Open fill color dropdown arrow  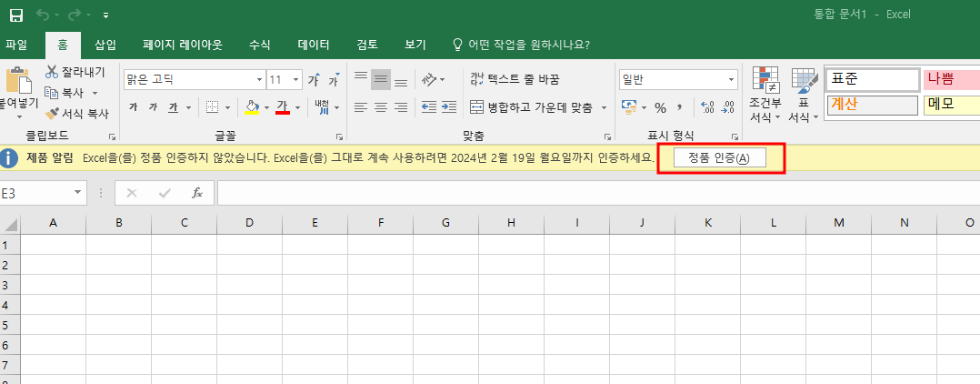coord(267,107)
